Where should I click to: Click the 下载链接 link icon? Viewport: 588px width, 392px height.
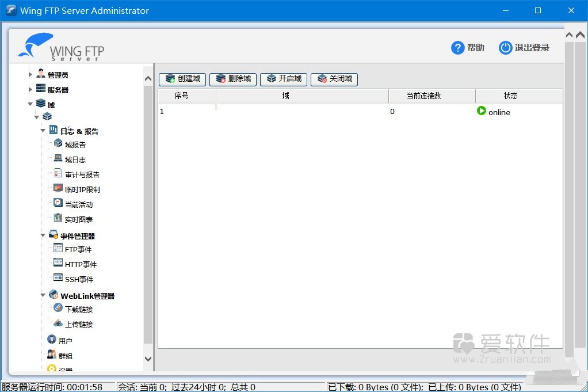[x=58, y=307]
